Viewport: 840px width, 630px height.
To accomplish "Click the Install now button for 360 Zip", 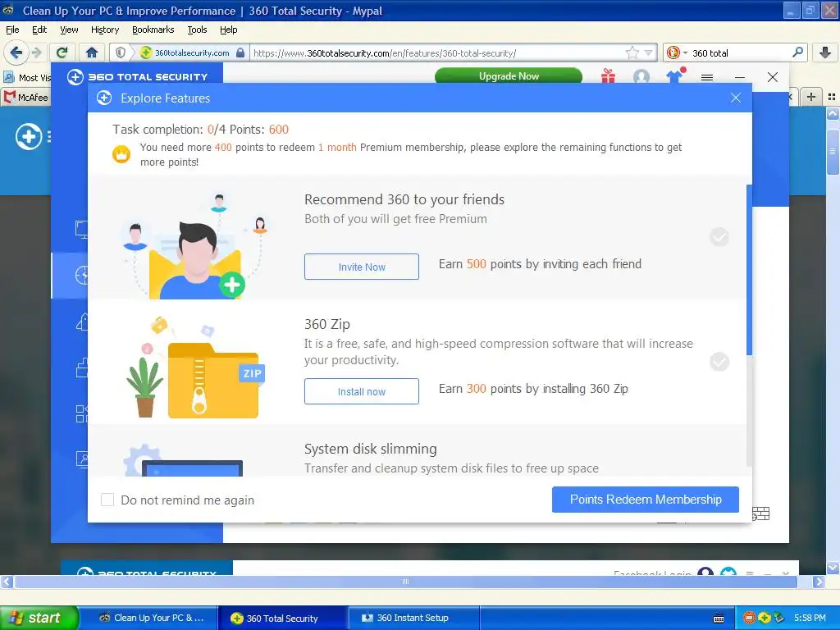I will pyautogui.click(x=362, y=391).
